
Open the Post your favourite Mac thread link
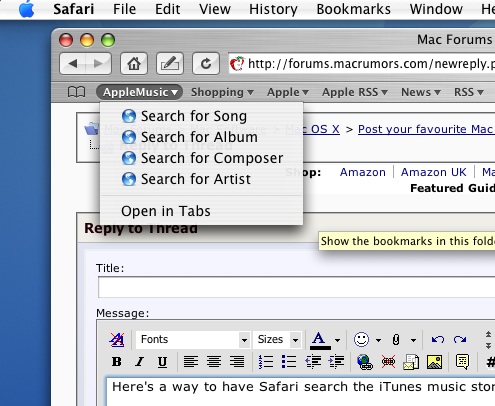(x=426, y=129)
